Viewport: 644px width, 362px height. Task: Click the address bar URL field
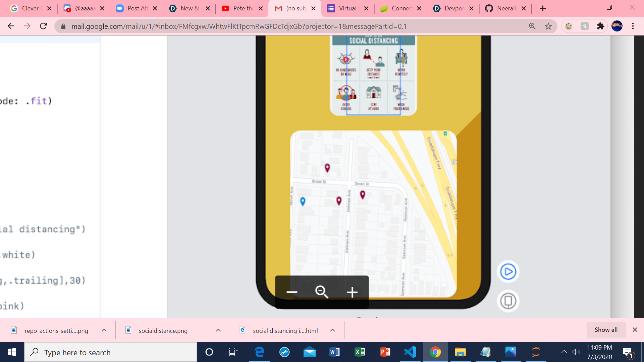pyautogui.click(x=238, y=26)
